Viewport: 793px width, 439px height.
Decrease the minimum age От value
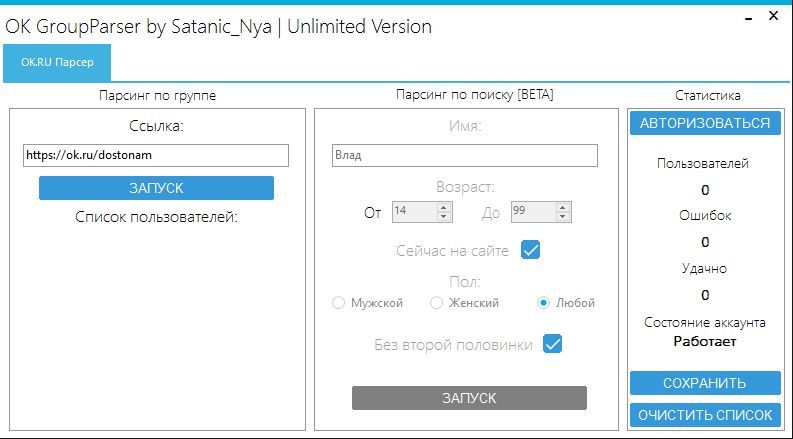click(x=445, y=217)
